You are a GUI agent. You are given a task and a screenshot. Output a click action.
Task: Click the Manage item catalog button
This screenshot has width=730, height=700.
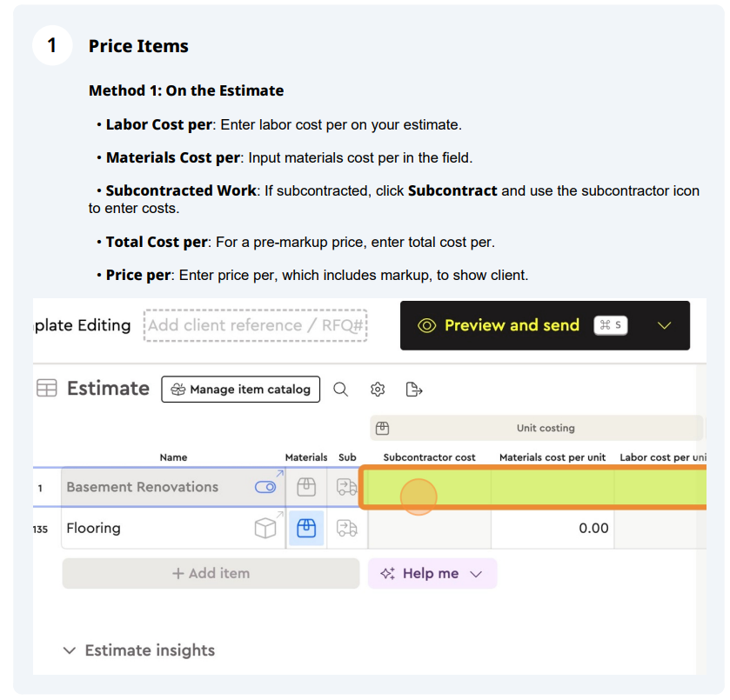pos(241,389)
